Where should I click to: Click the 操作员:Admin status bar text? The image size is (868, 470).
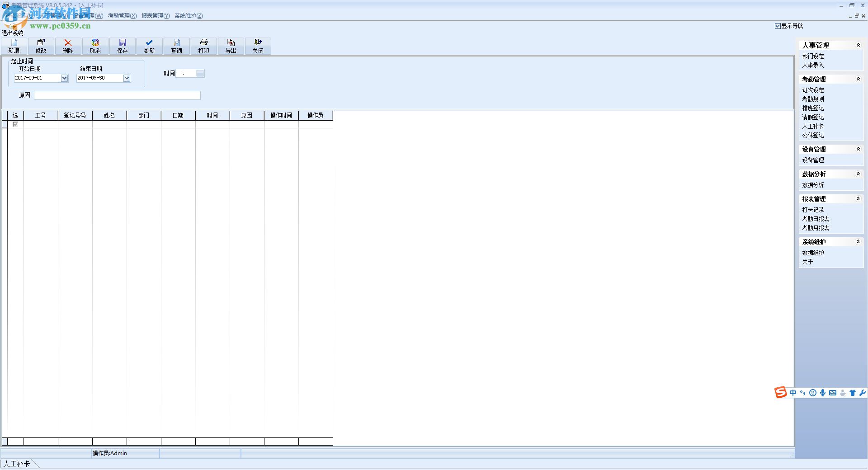[x=110, y=453]
